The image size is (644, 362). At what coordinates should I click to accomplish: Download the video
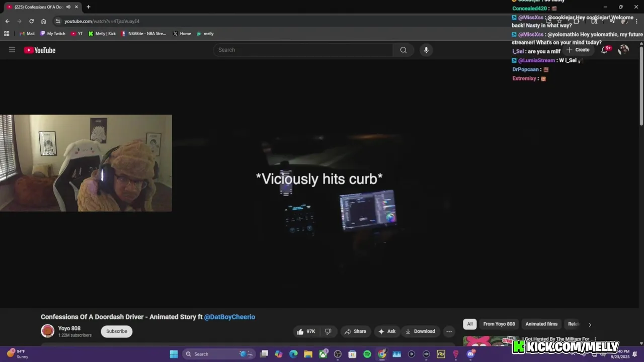(421, 331)
